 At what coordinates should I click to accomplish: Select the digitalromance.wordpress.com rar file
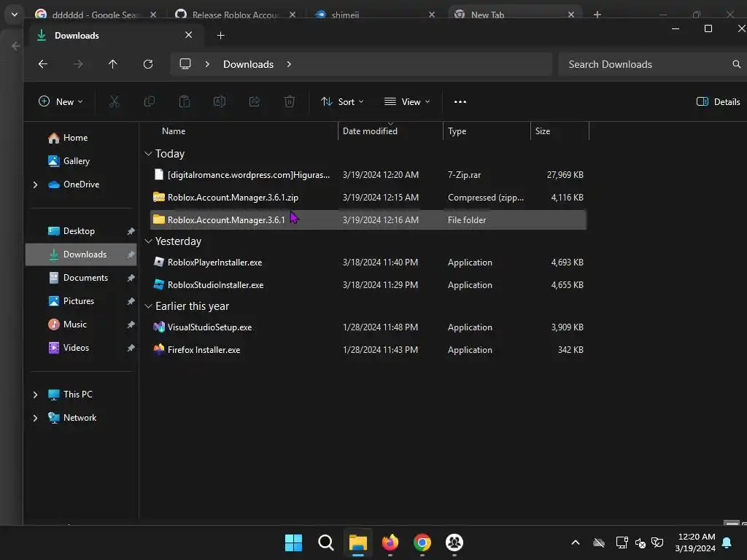pos(368,175)
